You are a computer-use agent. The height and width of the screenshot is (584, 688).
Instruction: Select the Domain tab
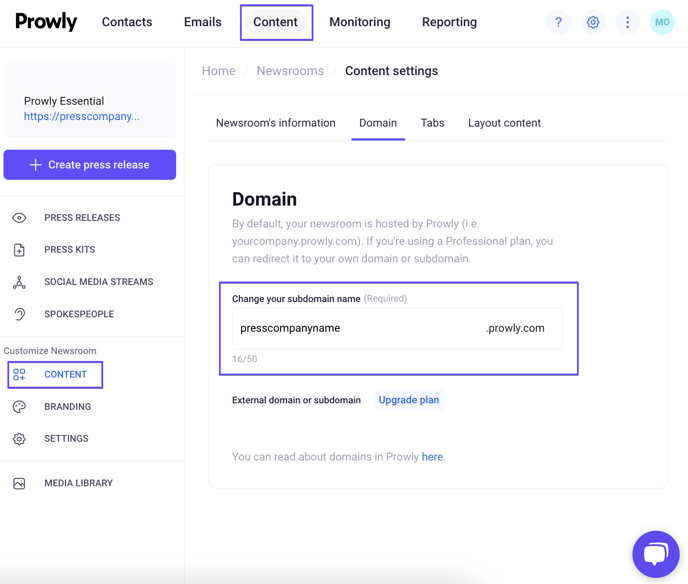coord(378,123)
